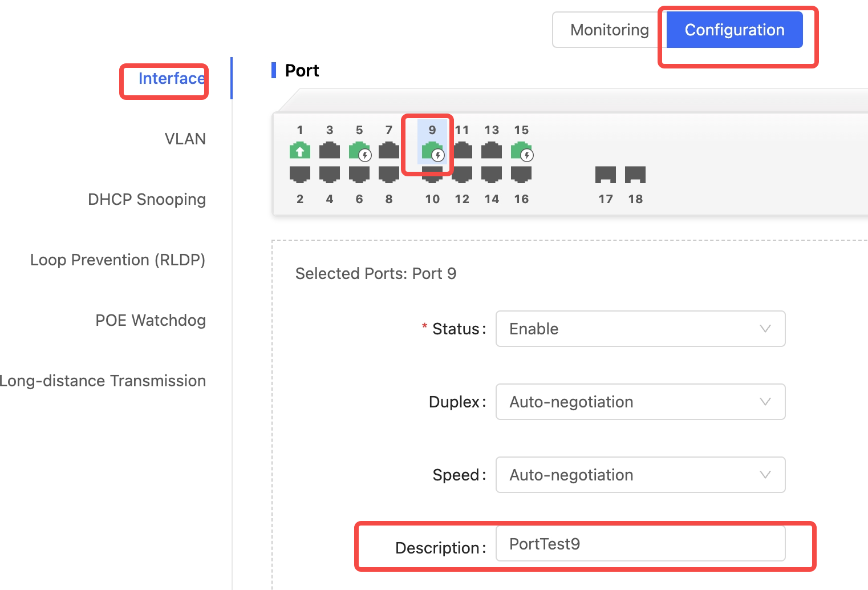Select port 2 on switch panel

(300, 174)
